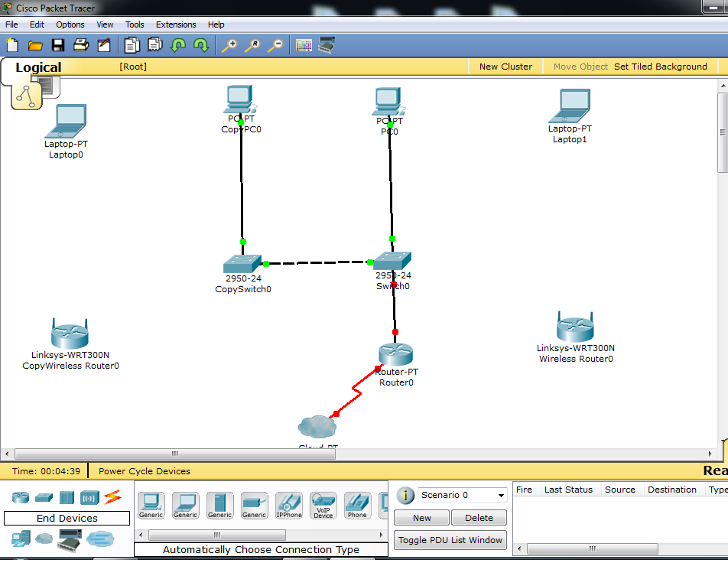Screen dimensions: 728x563
Task: Print using the printer toolbar icon
Action: (81, 45)
